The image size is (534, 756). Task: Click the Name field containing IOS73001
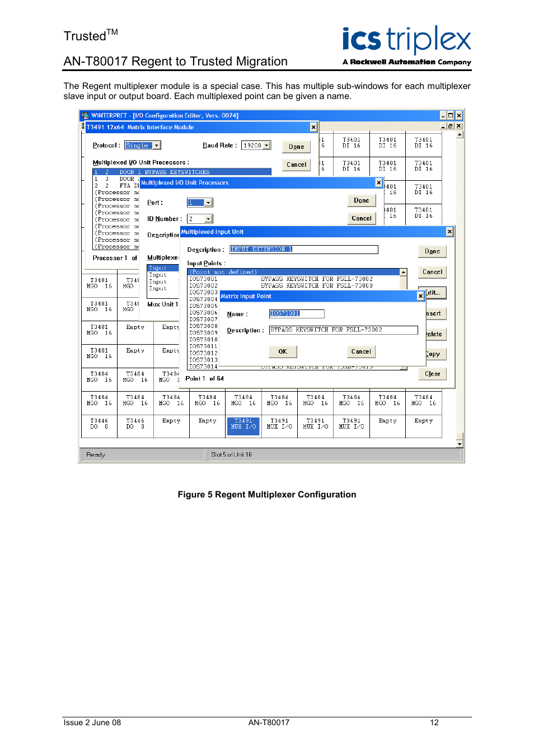point(297,313)
